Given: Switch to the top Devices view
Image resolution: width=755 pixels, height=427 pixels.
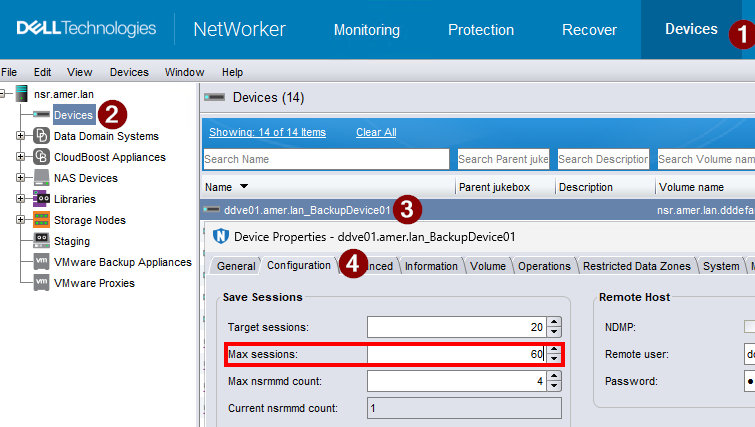Looking at the screenshot, I should point(691,29).
